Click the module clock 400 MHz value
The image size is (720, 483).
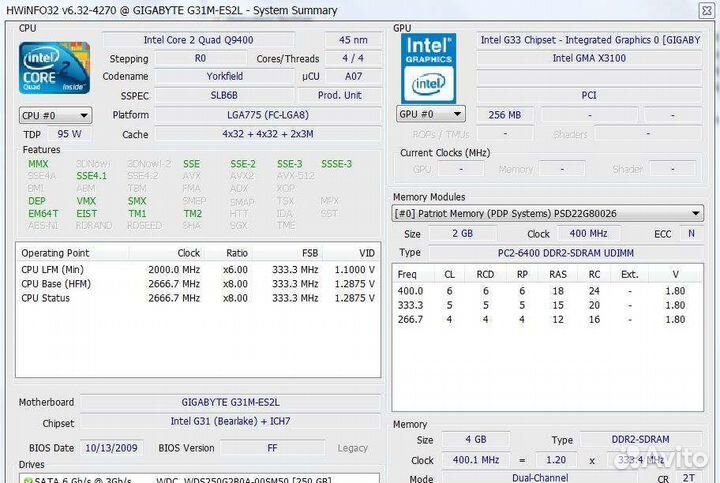(x=589, y=233)
